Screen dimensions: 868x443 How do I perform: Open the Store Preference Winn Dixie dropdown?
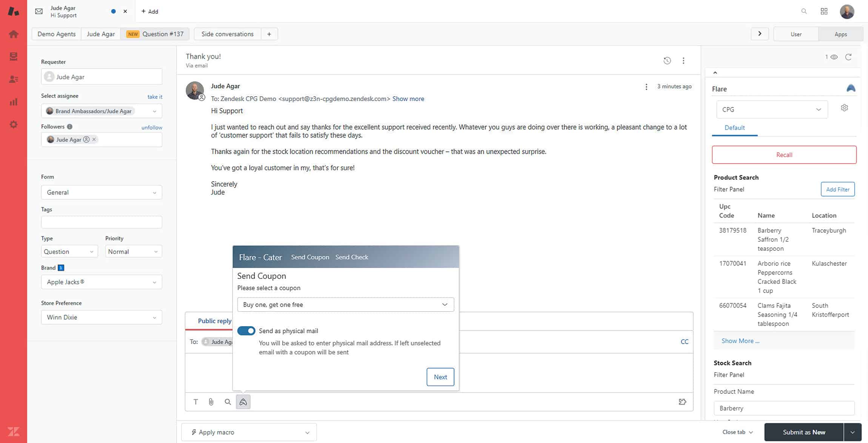click(102, 317)
